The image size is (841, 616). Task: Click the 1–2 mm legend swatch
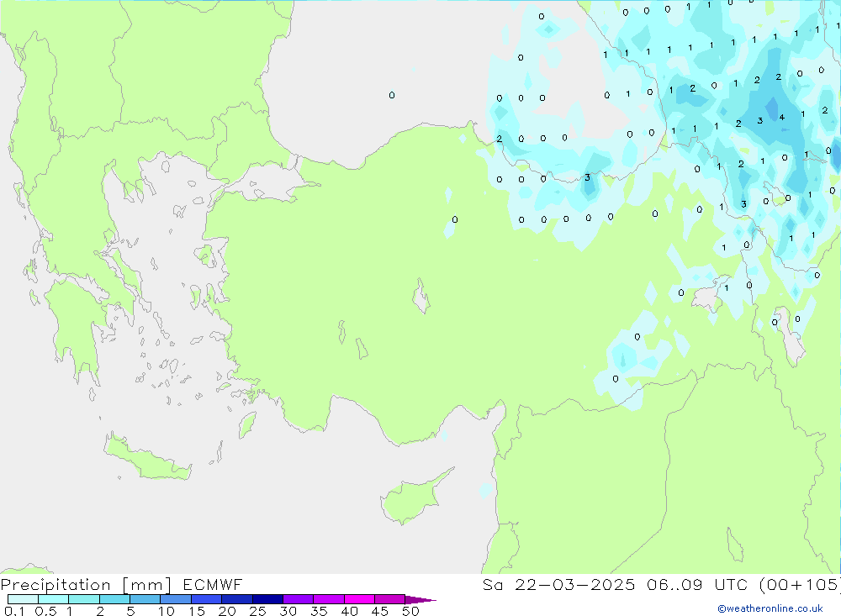(x=84, y=599)
